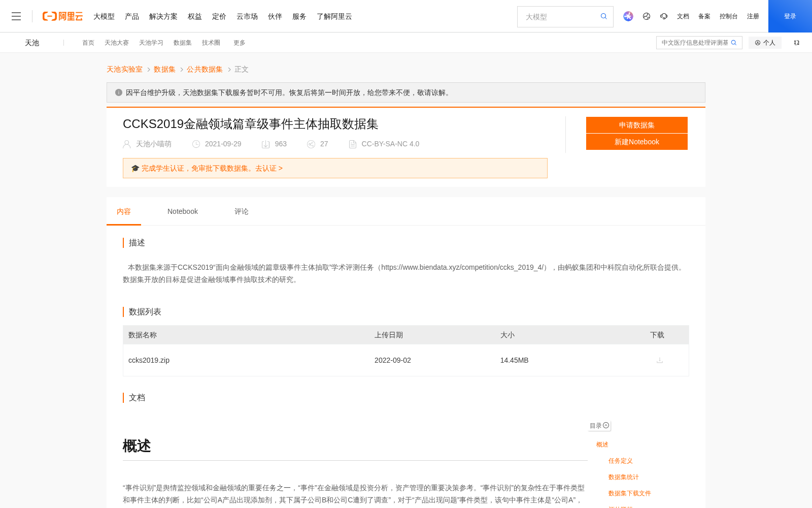The image size is (812, 508).
Task: Click the author name 天池小喵萌
Action: (x=154, y=144)
